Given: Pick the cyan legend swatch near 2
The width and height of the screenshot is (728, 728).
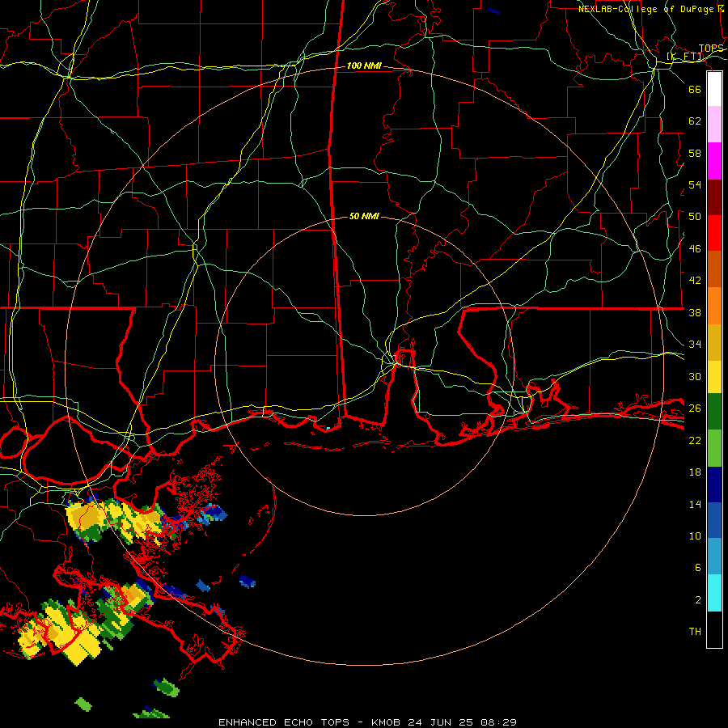Looking at the screenshot, I should click(714, 593).
